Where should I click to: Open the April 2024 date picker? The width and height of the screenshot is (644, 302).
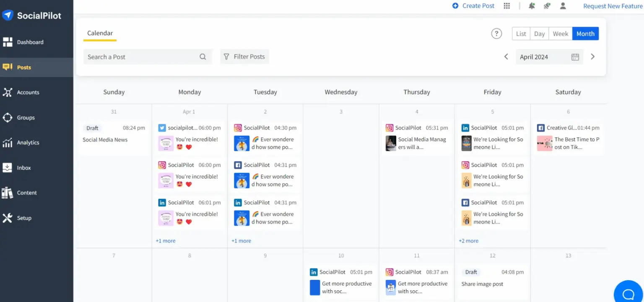[549, 57]
